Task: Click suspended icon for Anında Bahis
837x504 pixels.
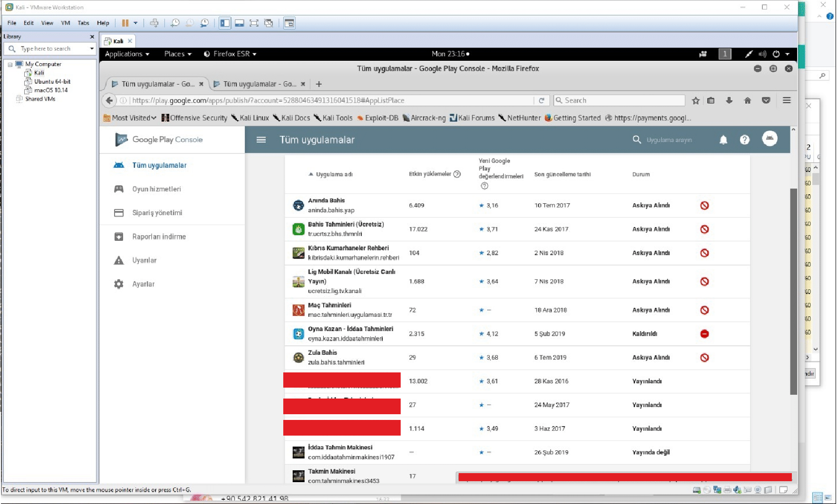Action: pos(704,206)
